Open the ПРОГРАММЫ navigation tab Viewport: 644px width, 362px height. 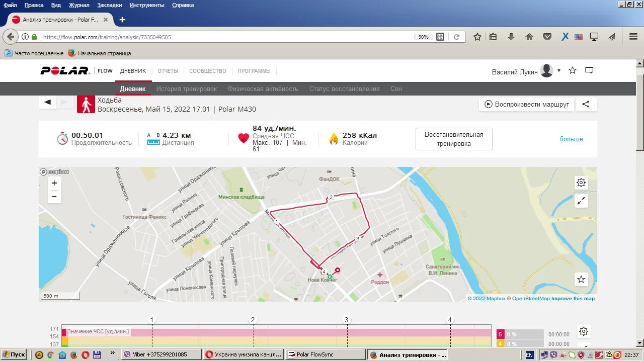point(254,71)
